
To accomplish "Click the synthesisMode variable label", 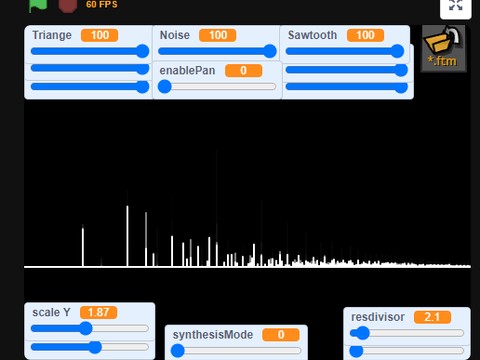I will [213, 335].
